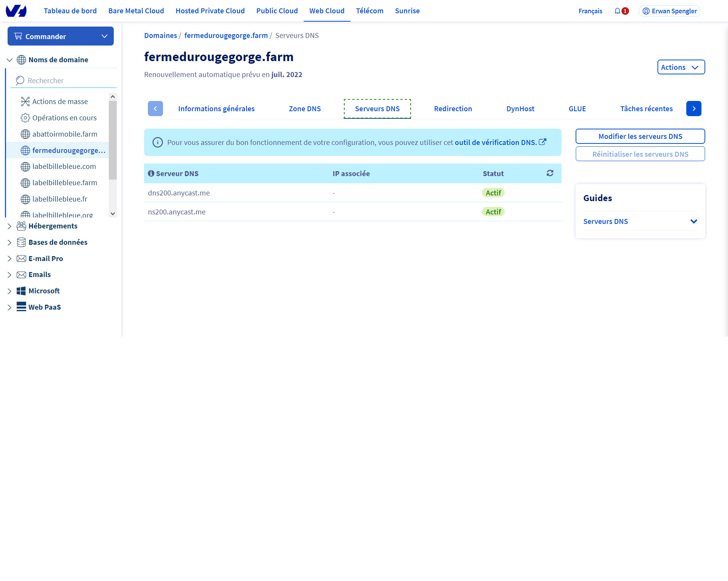Click the ns200.anycast.me server entry
The height and width of the screenshot is (581, 728).
(x=177, y=212)
